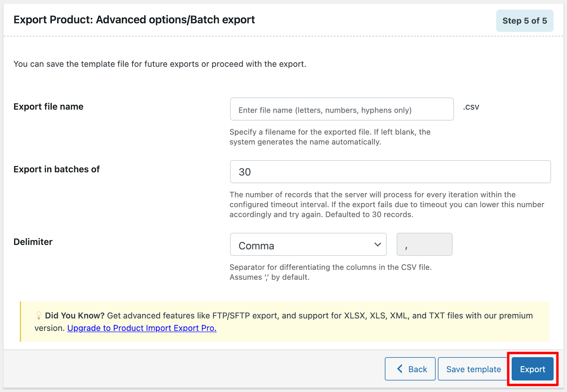Click the separator help text under Delimiter

click(330, 272)
